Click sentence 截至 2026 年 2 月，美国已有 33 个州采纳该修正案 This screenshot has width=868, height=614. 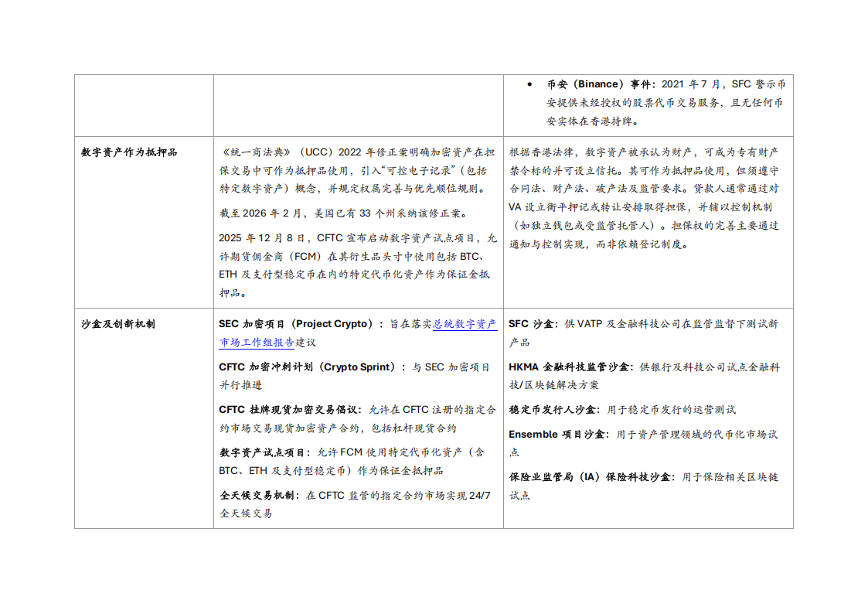(x=343, y=213)
